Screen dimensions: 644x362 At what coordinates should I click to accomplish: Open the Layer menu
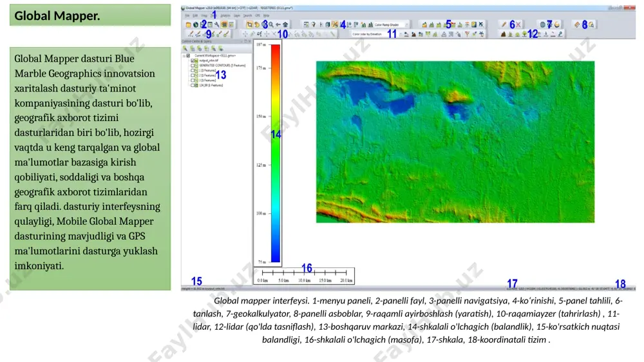point(237,15)
